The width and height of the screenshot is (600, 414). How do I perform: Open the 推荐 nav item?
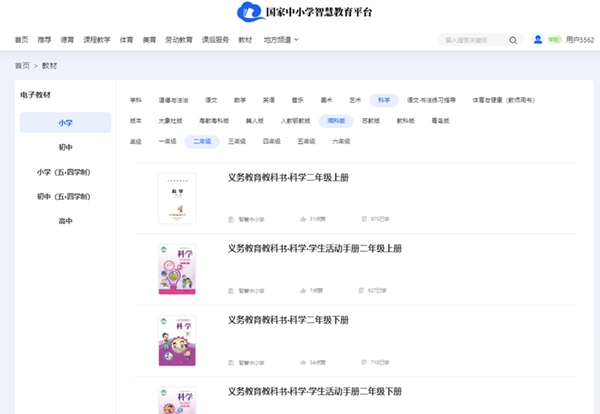point(44,40)
